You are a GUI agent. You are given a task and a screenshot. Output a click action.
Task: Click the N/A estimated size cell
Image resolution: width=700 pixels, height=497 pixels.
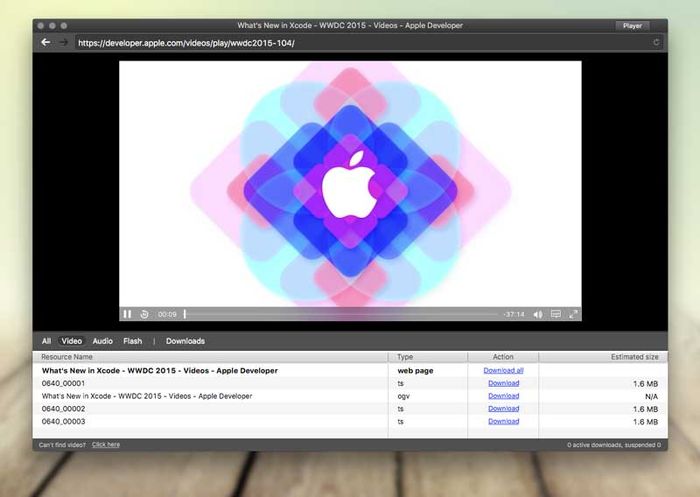pos(651,397)
